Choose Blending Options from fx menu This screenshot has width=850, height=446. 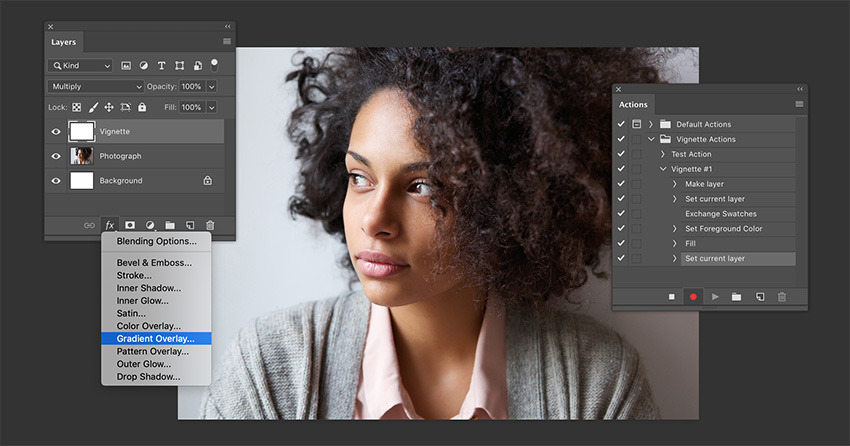pyautogui.click(x=156, y=241)
